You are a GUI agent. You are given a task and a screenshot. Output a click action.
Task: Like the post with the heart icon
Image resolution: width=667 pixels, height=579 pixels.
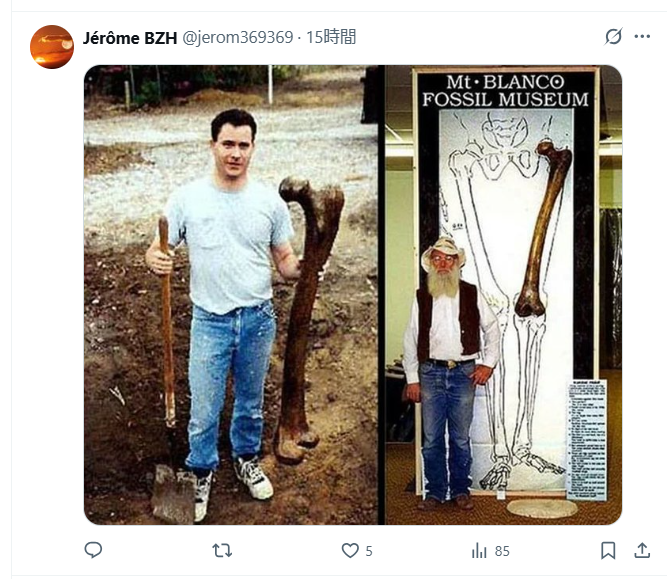click(350, 550)
